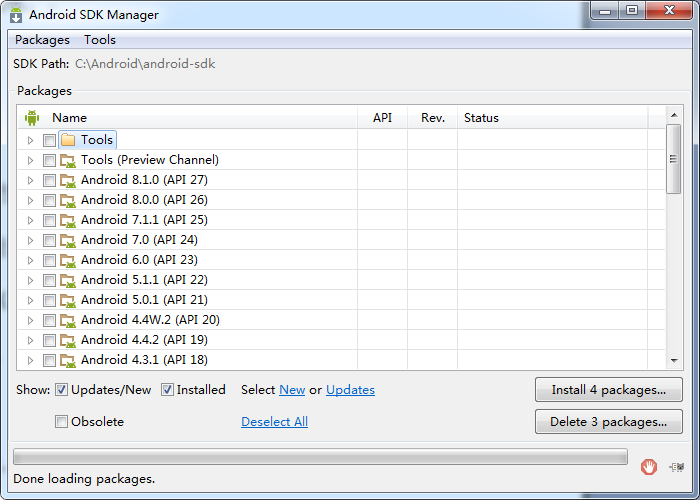
Task: Click the SDK path C:\Android\android-sdk text
Action: click(x=145, y=64)
